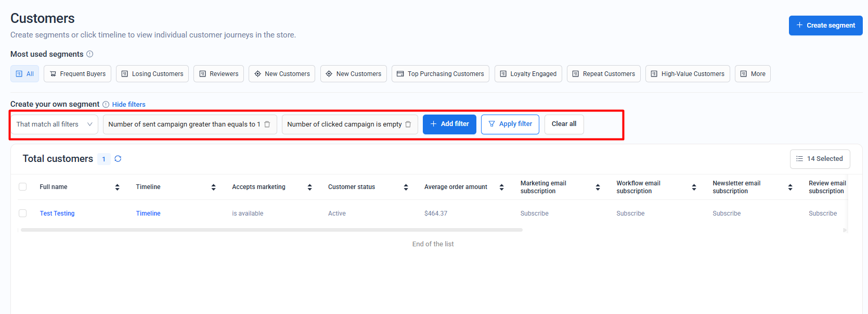This screenshot has height=314, width=868.
Task: Sort by Average order amount column
Action: (501, 187)
